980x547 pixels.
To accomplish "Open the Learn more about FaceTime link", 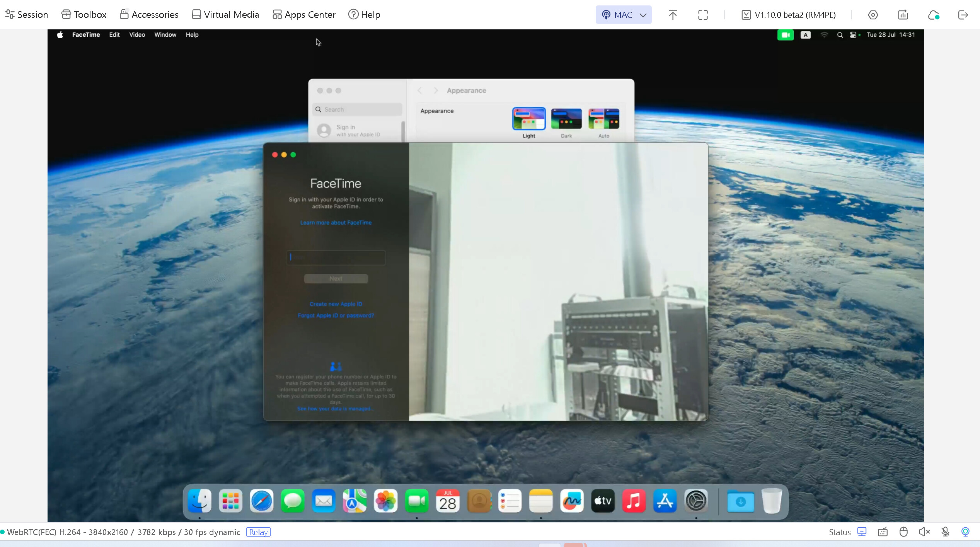I will (x=336, y=223).
